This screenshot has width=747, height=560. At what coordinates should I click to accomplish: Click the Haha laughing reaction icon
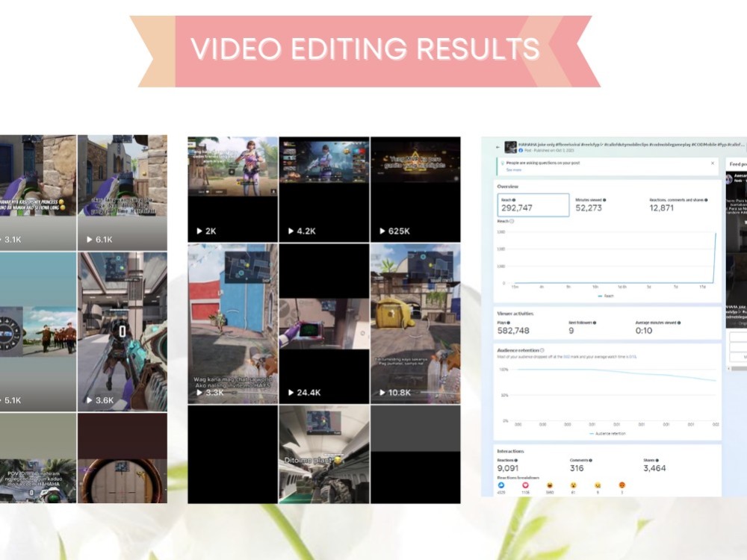click(550, 485)
